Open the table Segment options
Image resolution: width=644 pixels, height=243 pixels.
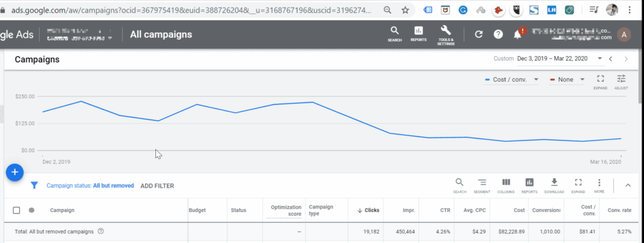(482, 186)
